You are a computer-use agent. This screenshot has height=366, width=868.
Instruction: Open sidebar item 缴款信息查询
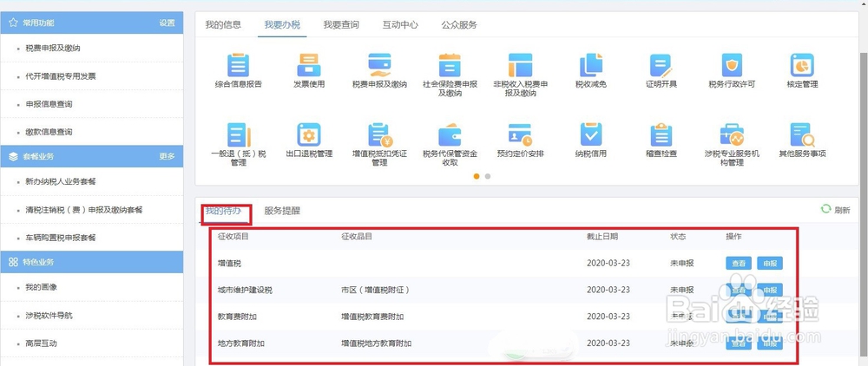click(x=49, y=132)
